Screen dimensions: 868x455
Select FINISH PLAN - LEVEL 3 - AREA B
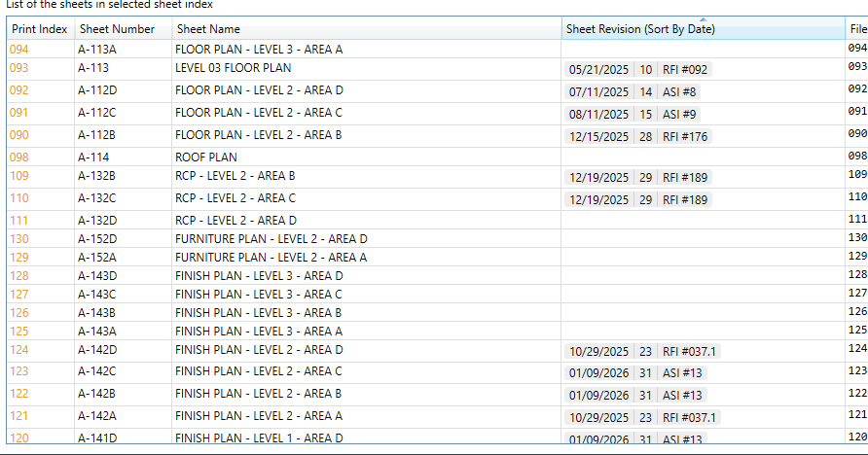(258, 312)
